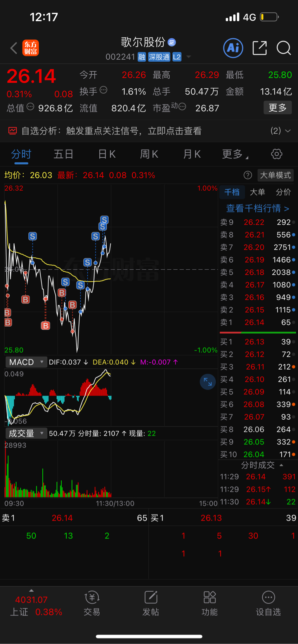Screen dimensions: 298x644
Task: Tap 11:30 trade row 26.14
Action: coord(258,502)
